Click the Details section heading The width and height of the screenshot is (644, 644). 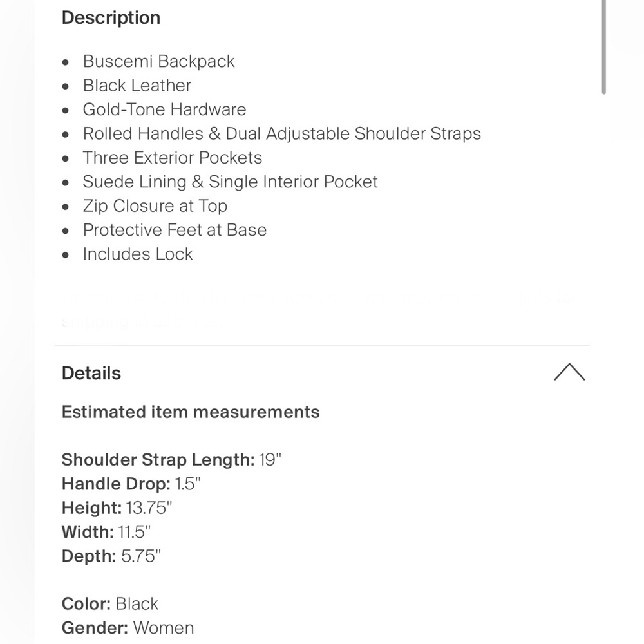click(x=91, y=374)
